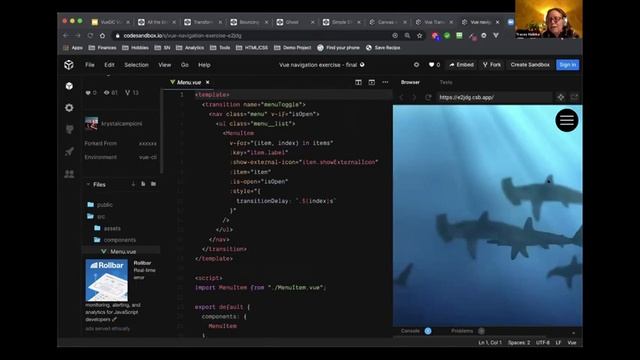Open the Selection menu
The image size is (640, 360).
136,65
